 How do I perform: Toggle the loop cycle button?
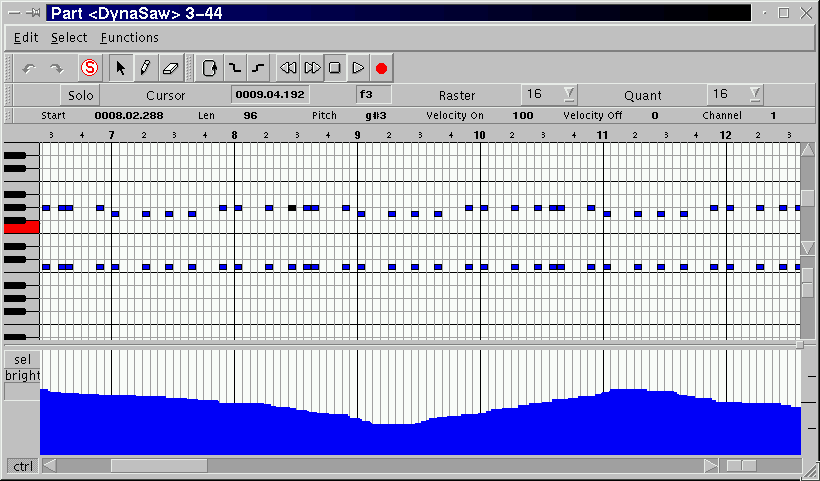[x=210, y=68]
